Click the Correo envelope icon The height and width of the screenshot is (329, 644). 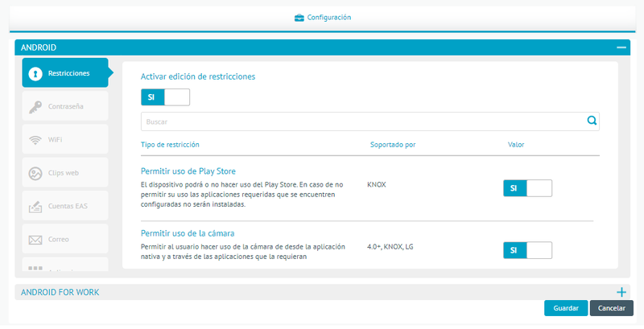[x=35, y=240]
